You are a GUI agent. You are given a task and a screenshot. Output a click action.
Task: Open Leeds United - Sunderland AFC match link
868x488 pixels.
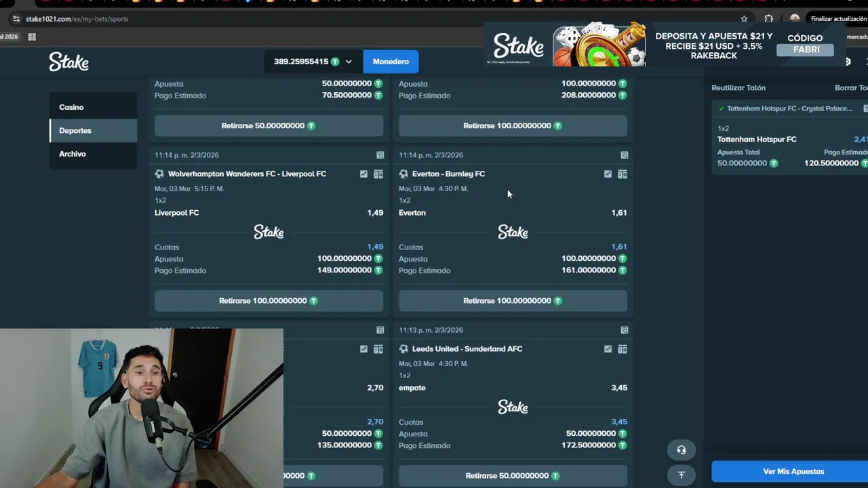coord(467,349)
